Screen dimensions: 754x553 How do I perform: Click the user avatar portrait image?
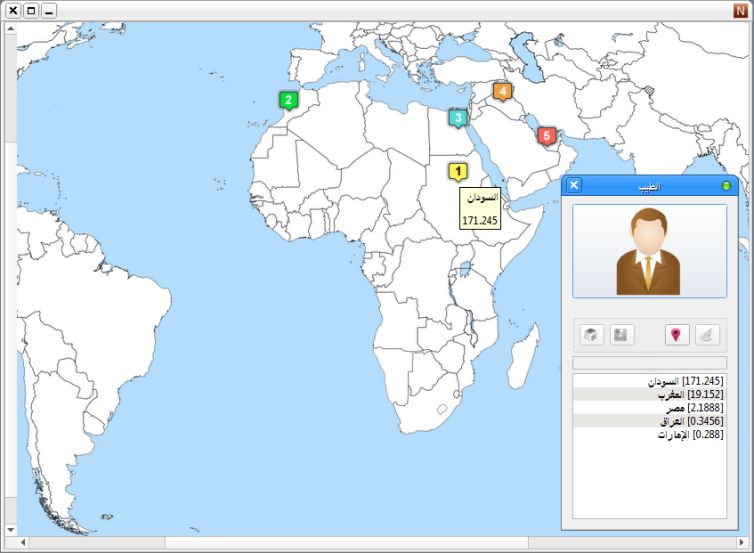point(649,251)
